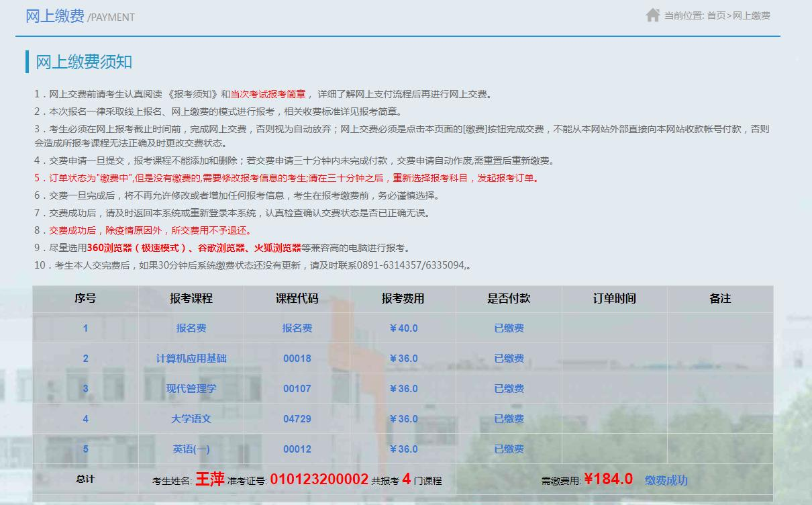
Task: Click the 网上缴费 page title
Action: point(54,16)
